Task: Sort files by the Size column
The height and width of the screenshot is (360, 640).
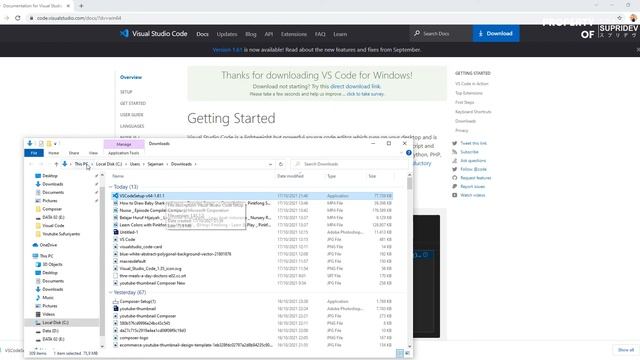Action: (x=372, y=176)
